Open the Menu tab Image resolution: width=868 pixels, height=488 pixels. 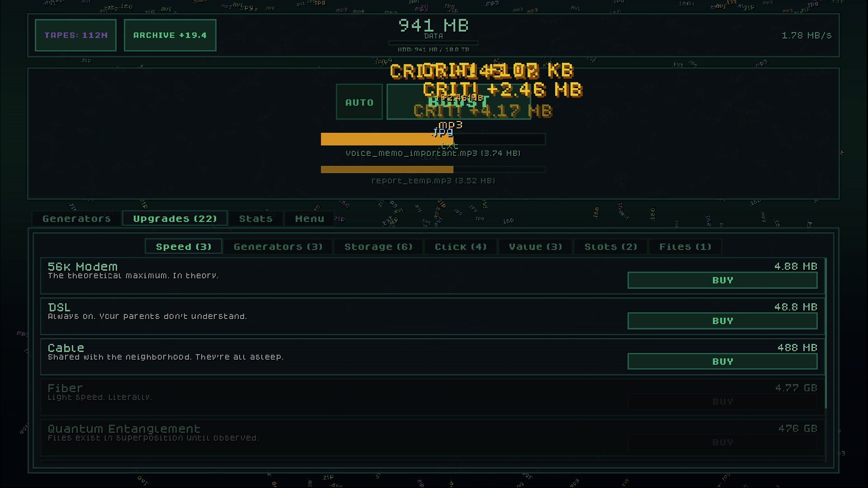pyautogui.click(x=309, y=218)
